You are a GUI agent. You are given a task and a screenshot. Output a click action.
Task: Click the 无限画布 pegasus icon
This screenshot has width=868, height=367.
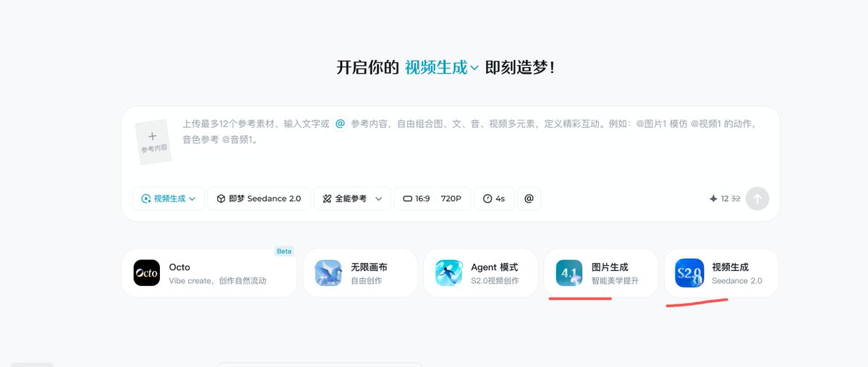(x=328, y=273)
